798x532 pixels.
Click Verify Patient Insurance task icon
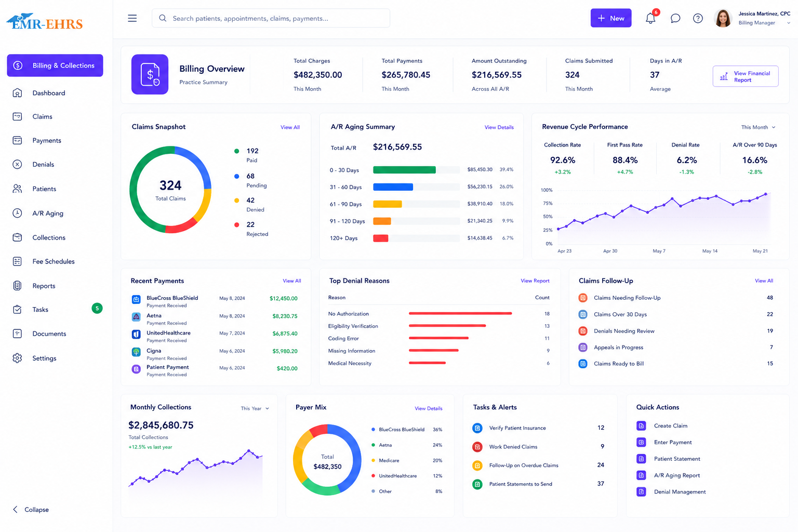tap(477, 428)
